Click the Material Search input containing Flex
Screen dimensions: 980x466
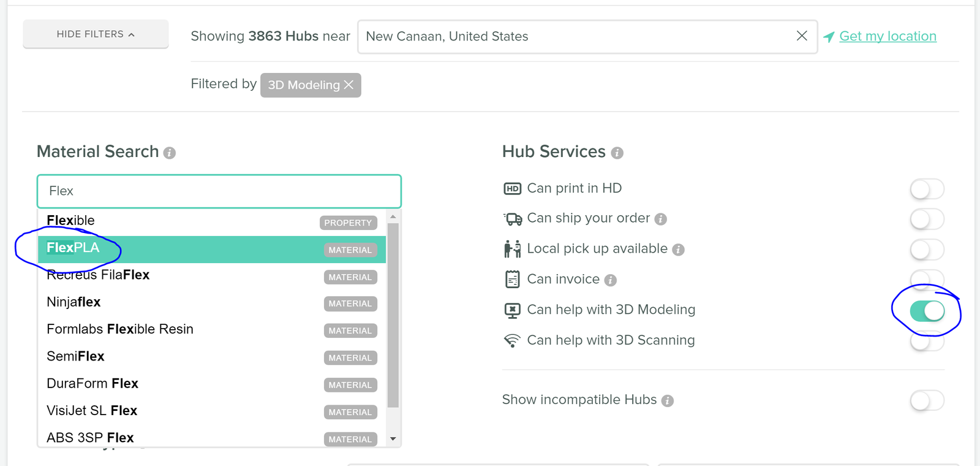219,191
